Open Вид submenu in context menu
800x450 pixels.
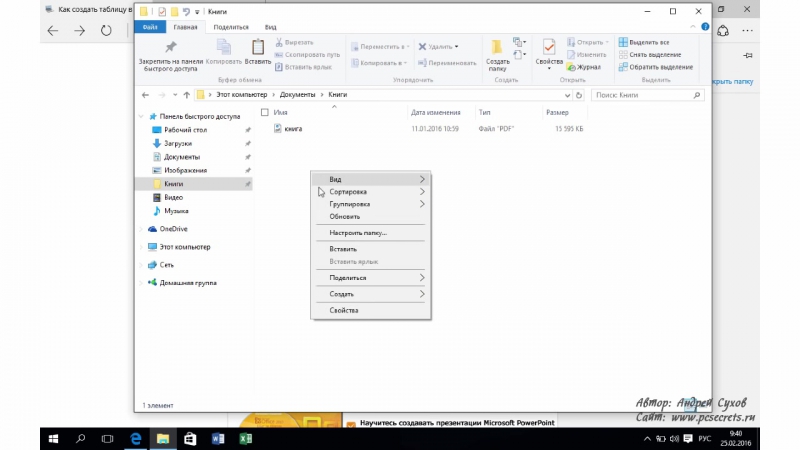pyautogui.click(x=370, y=179)
